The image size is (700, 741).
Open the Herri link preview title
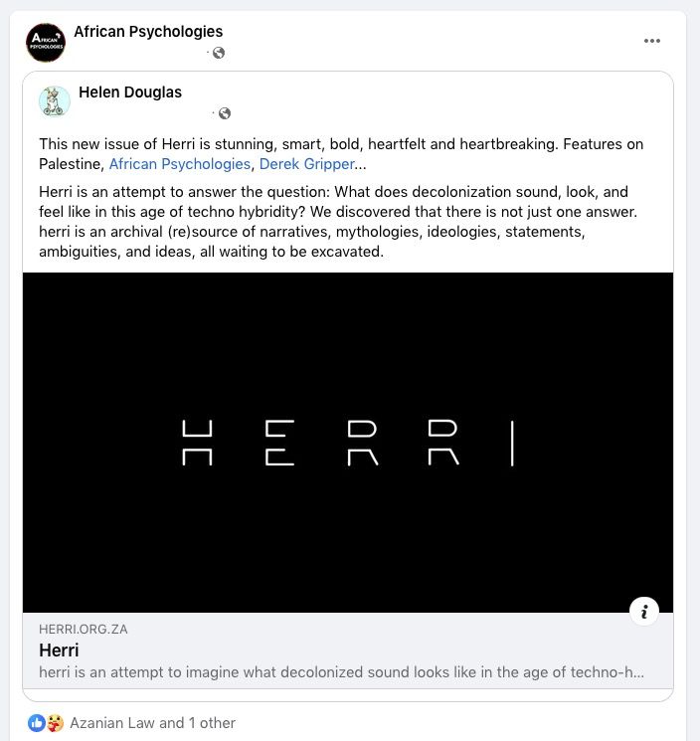point(60,650)
